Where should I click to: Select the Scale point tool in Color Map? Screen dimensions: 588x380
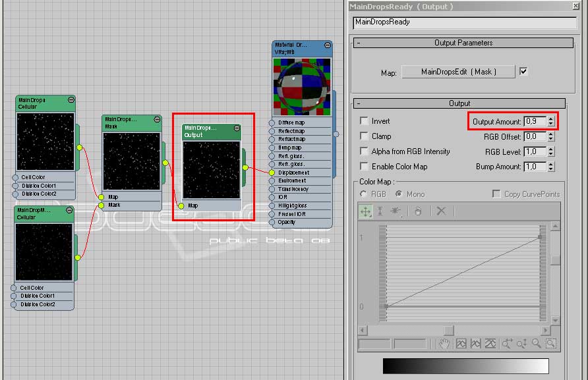coord(380,211)
